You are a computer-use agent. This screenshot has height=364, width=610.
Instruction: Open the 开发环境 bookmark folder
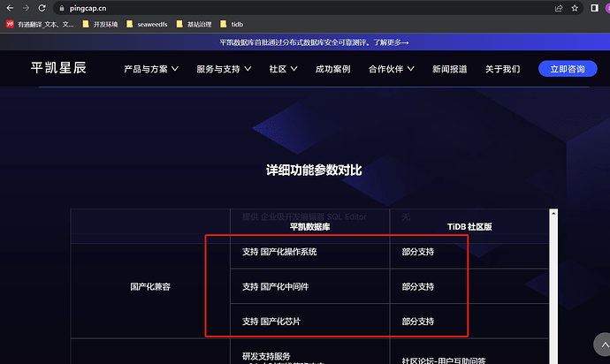tap(101, 24)
